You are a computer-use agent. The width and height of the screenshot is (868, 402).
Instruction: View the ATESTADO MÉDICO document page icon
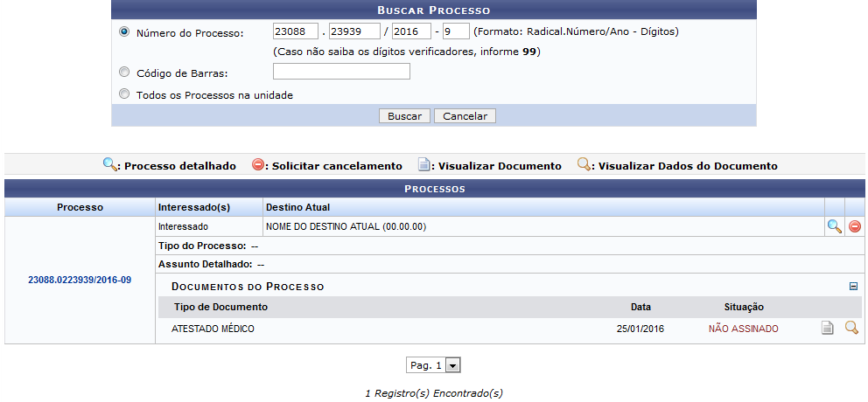(827, 329)
